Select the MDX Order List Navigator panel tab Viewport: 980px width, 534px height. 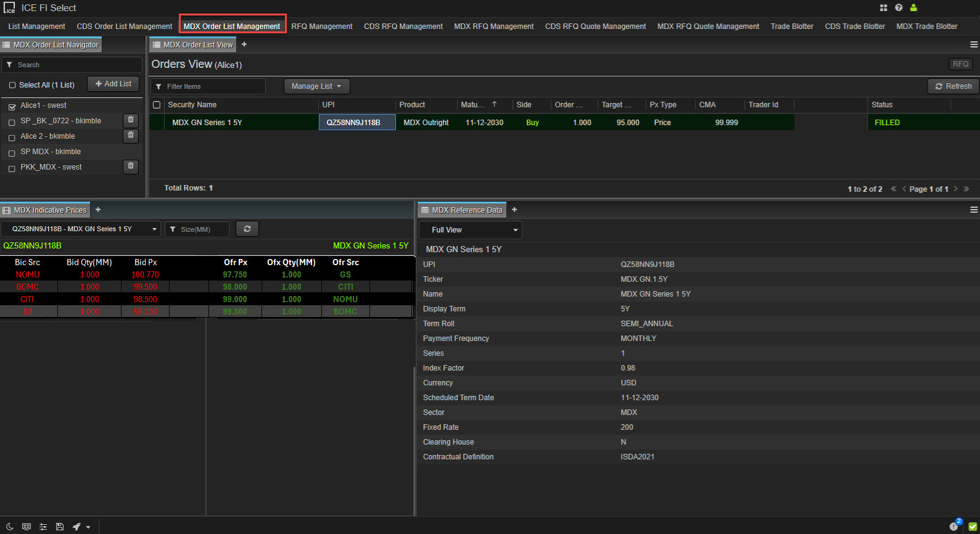51,44
